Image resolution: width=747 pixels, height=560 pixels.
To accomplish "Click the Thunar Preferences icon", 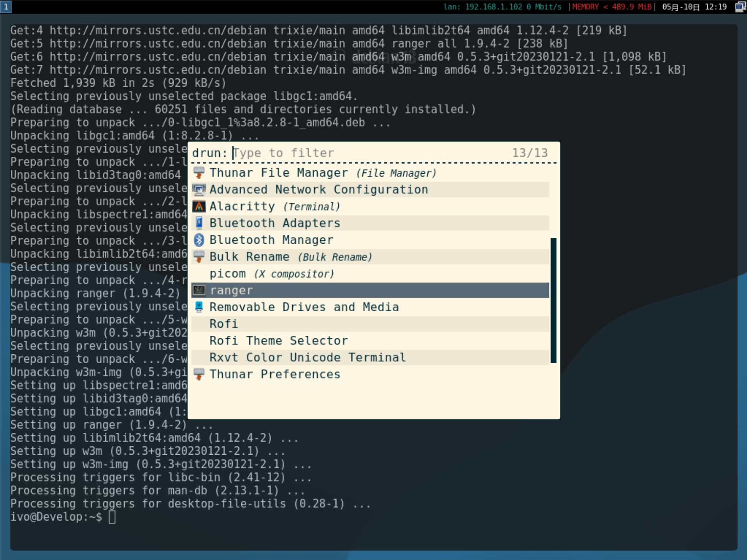I will 199,374.
